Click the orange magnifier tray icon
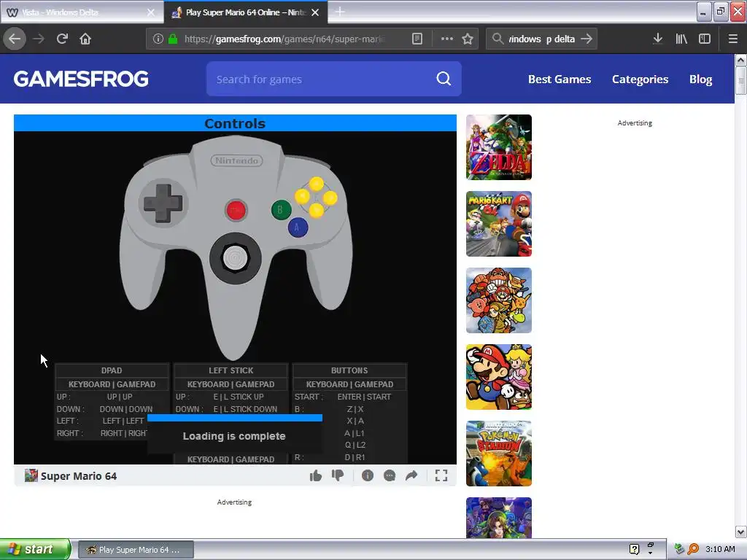This screenshot has height=560, width=747. [x=693, y=549]
